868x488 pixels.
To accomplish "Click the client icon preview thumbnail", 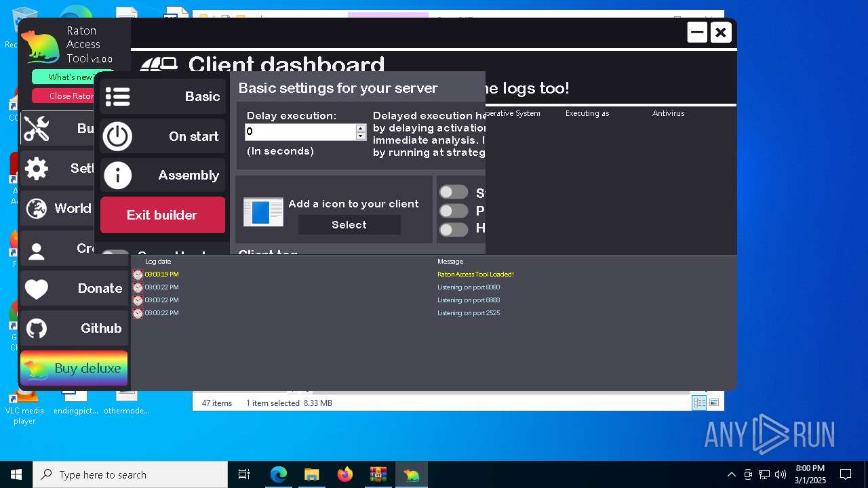I will tap(263, 212).
